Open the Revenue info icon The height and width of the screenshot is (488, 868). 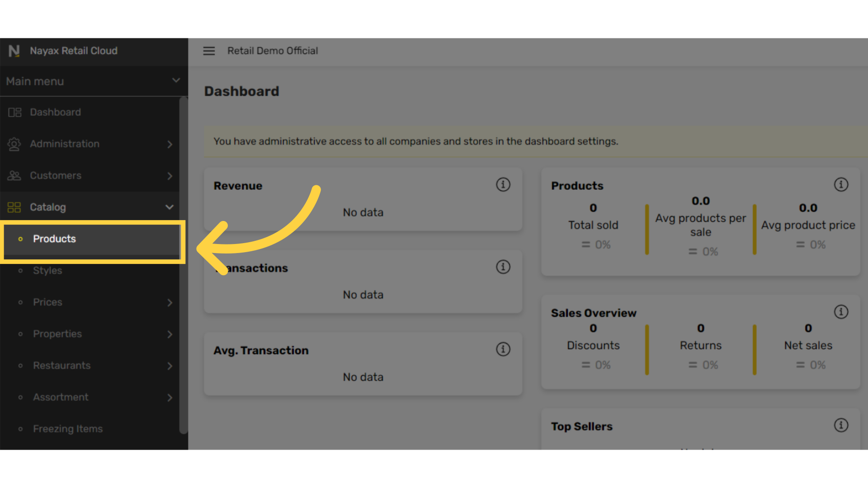(x=503, y=184)
